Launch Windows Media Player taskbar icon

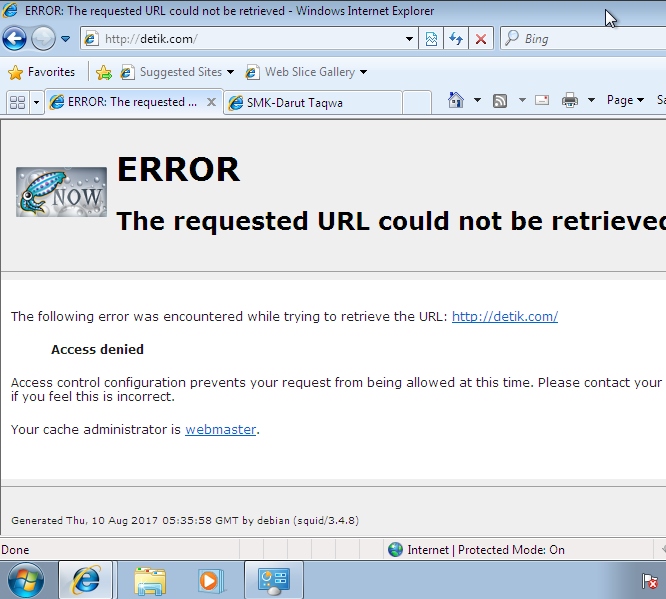coord(211,581)
